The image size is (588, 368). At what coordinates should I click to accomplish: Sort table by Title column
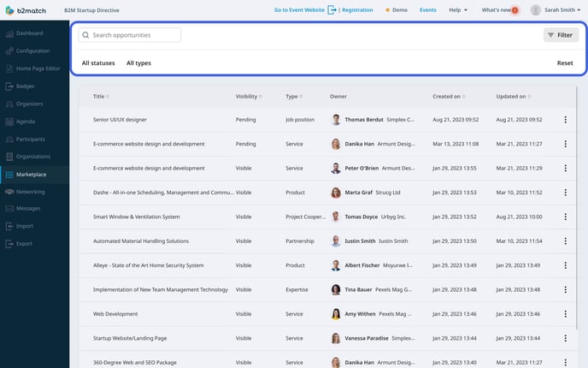[x=101, y=97]
